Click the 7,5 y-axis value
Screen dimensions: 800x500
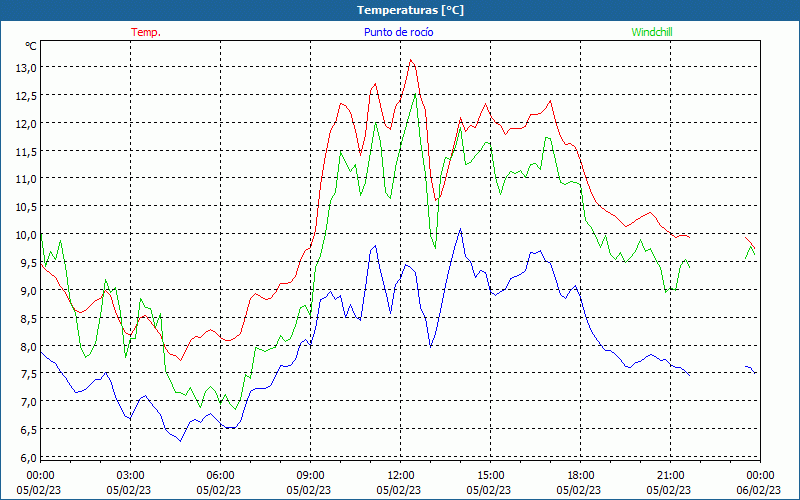(27, 373)
